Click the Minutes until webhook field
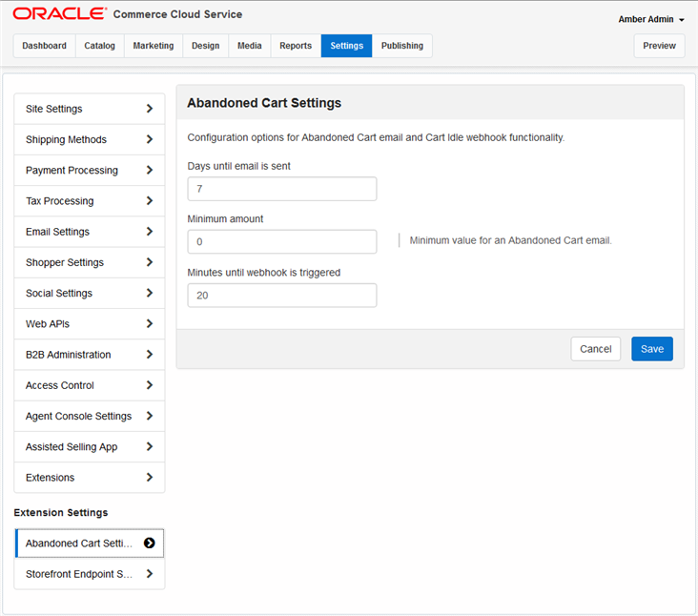The width and height of the screenshot is (698, 616). tap(282, 295)
